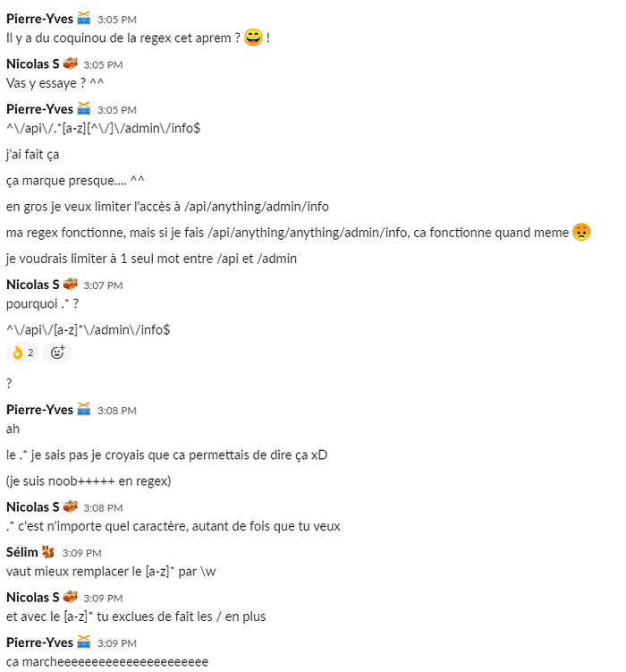
Task: Click the lasagna emoji beside Nicolas S at 3:09 PM
Action: (71, 597)
